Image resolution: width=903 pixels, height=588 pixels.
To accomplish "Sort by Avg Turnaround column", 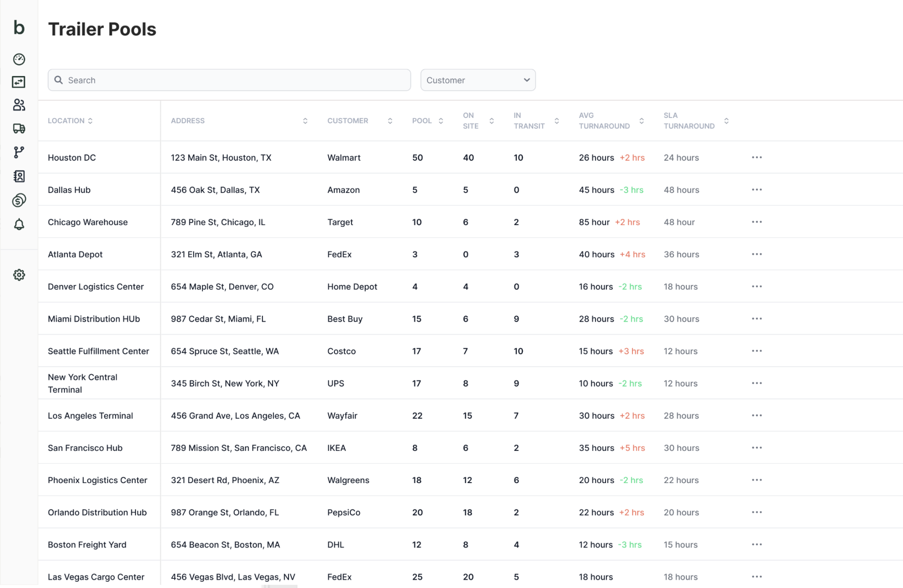I will point(641,121).
